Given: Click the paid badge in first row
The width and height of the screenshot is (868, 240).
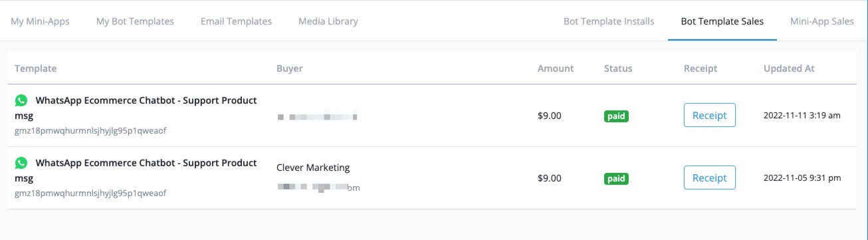Looking at the screenshot, I should (x=616, y=116).
